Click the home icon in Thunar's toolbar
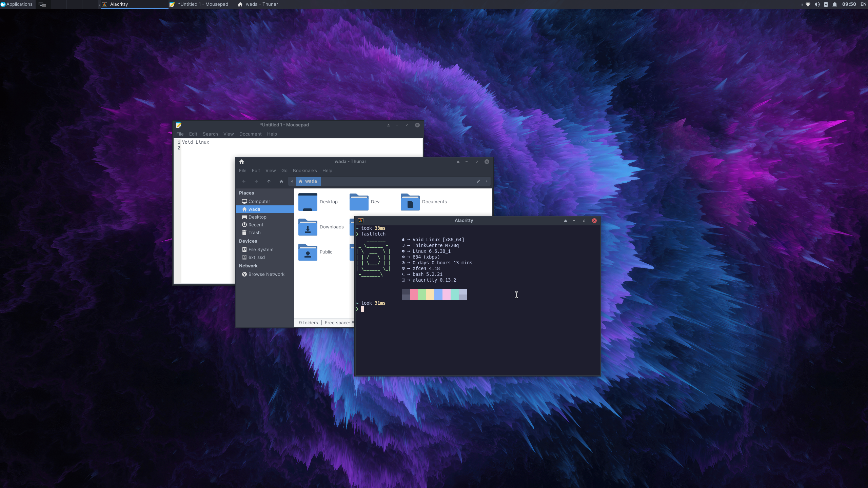868x488 pixels. [x=281, y=181]
